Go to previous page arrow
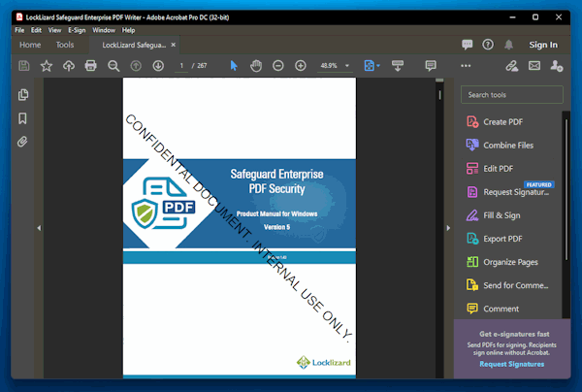Viewport: 582px width, 392px height. 136,66
